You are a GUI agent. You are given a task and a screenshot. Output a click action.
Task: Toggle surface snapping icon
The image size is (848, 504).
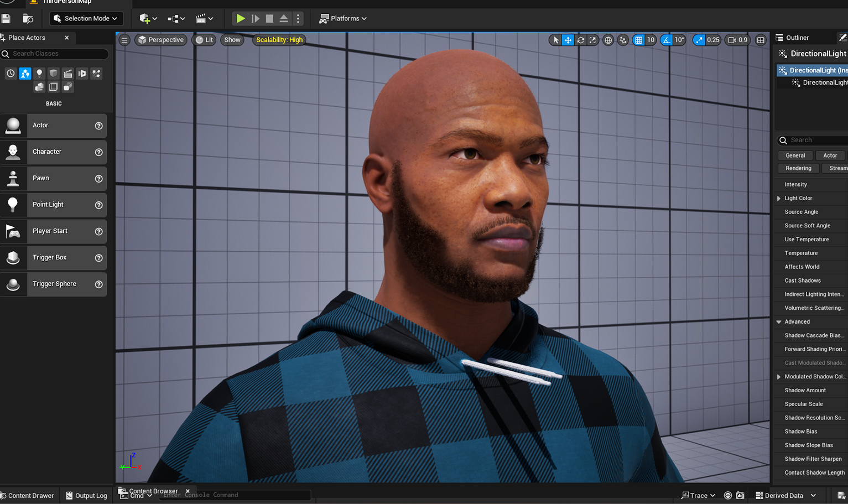[x=623, y=40]
